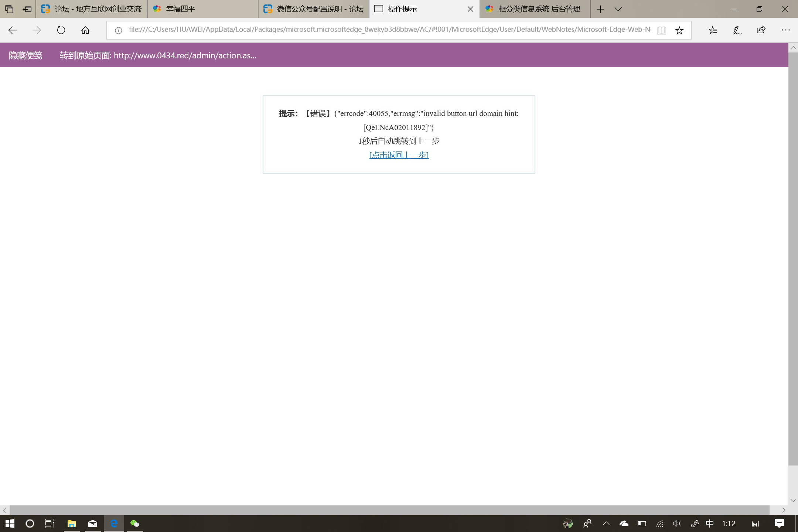This screenshot has height=532, width=798.
Task: Click the Refresh page icon
Action: 61,30
